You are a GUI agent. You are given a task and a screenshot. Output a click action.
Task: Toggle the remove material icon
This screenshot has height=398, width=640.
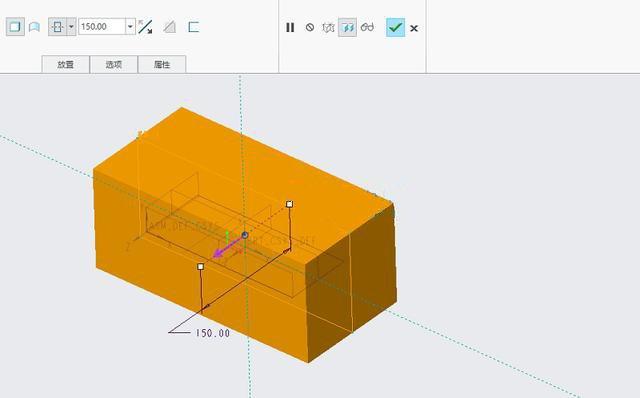click(169, 27)
